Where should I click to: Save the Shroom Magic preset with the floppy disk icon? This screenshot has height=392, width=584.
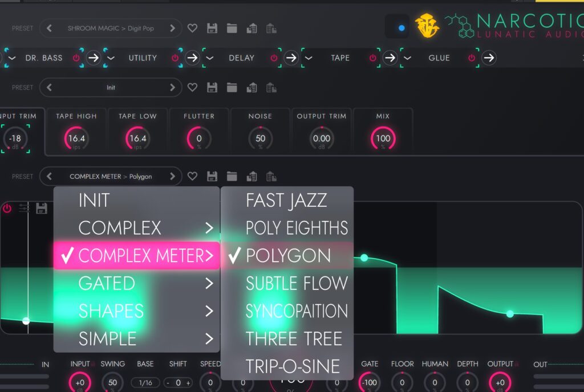(212, 28)
